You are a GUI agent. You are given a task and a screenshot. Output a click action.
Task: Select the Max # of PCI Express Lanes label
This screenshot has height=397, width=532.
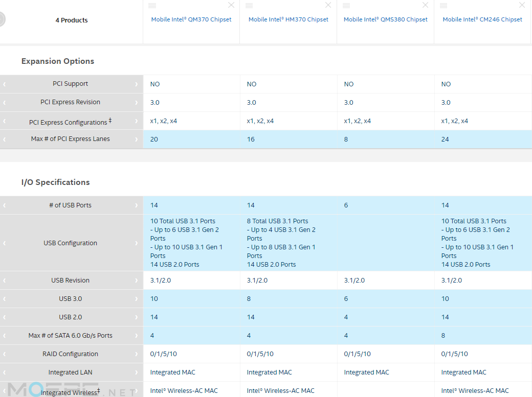70,138
